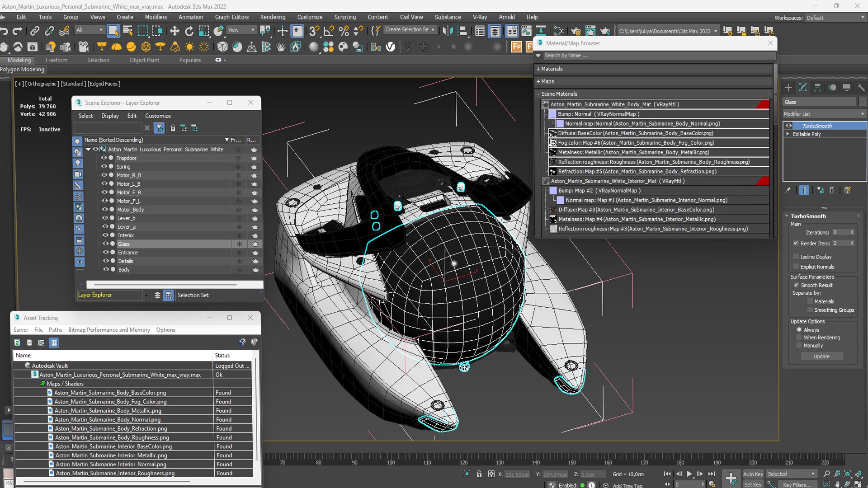The width and height of the screenshot is (868, 488).
Task: Click the object color swatch beside Glass name
Action: click(862, 102)
